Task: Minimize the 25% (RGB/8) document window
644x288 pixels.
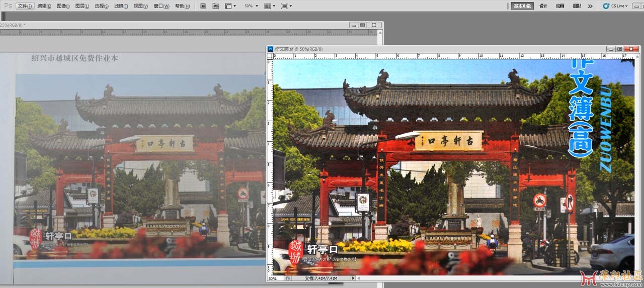Action: point(354,25)
